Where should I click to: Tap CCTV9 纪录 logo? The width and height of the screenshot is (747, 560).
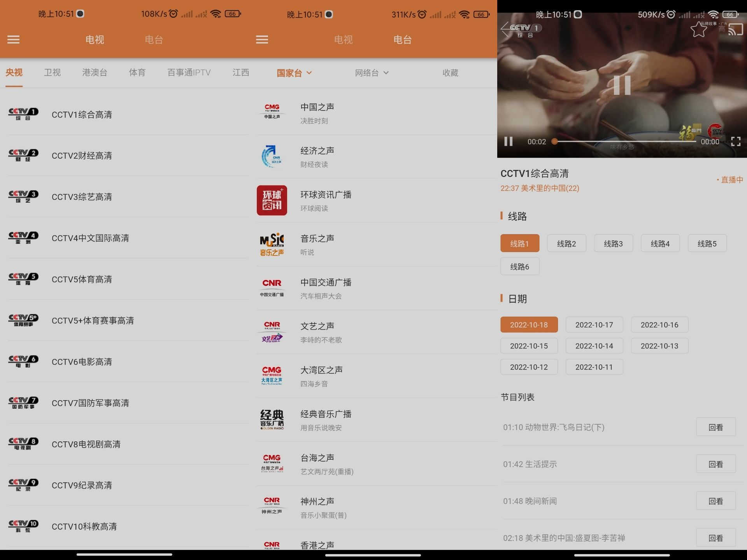23,485
